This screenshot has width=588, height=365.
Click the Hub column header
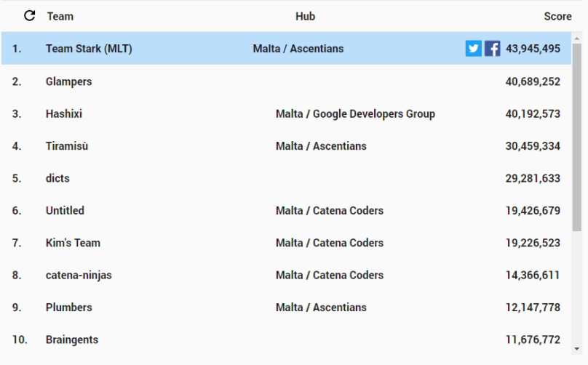(305, 16)
